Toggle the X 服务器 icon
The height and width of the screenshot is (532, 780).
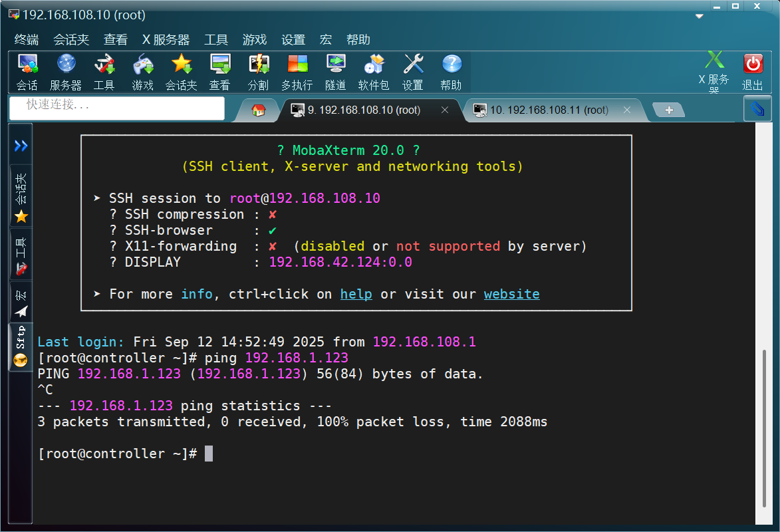(714, 72)
